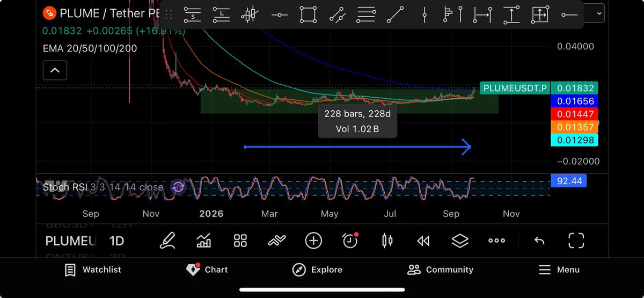Viewport: 644px width, 298px height.
Task: Select the volume profile range tool
Action: [x=453, y=15]
